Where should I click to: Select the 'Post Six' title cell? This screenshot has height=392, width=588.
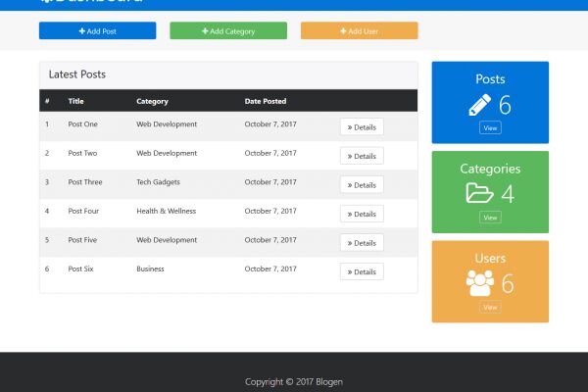tap(80, 269)
